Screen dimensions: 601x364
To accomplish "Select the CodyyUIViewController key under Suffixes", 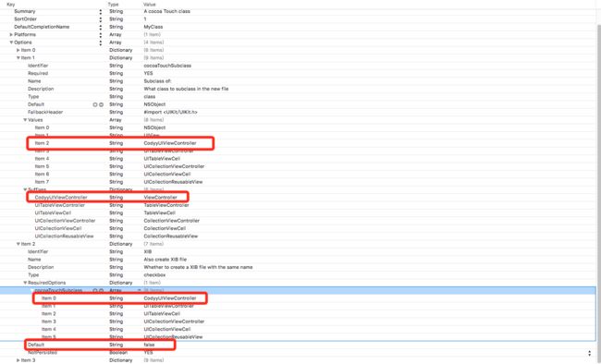I will click(x=61, y=198).
